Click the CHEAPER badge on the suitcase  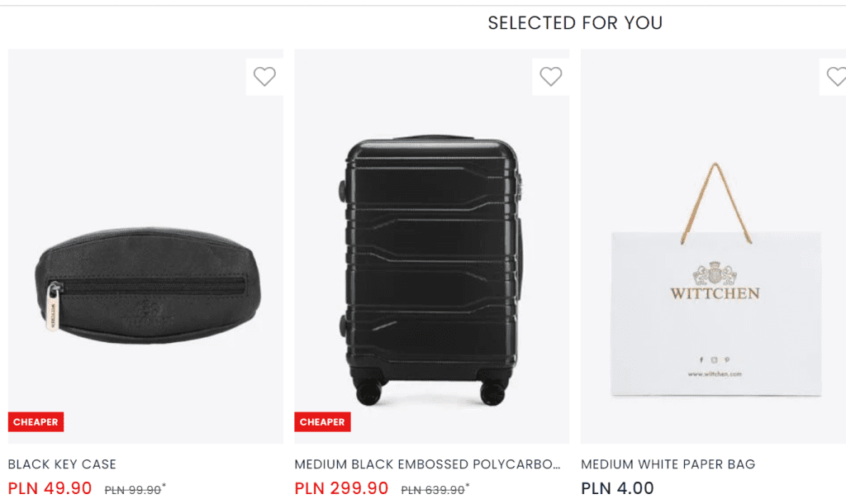[322, 422]
